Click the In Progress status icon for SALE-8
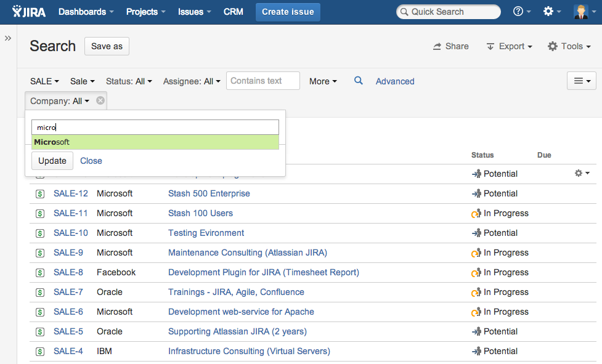The width and height of the screenshot is (602, 364). [x=476, y=272]
